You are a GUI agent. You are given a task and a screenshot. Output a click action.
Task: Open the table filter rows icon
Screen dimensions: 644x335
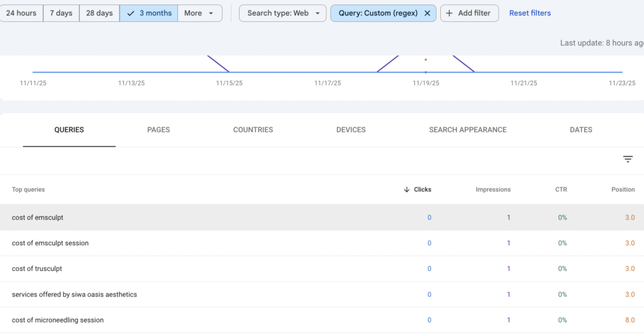coord(628,160)
